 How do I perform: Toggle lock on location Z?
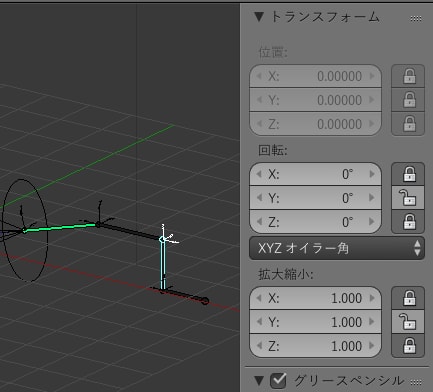408,124
